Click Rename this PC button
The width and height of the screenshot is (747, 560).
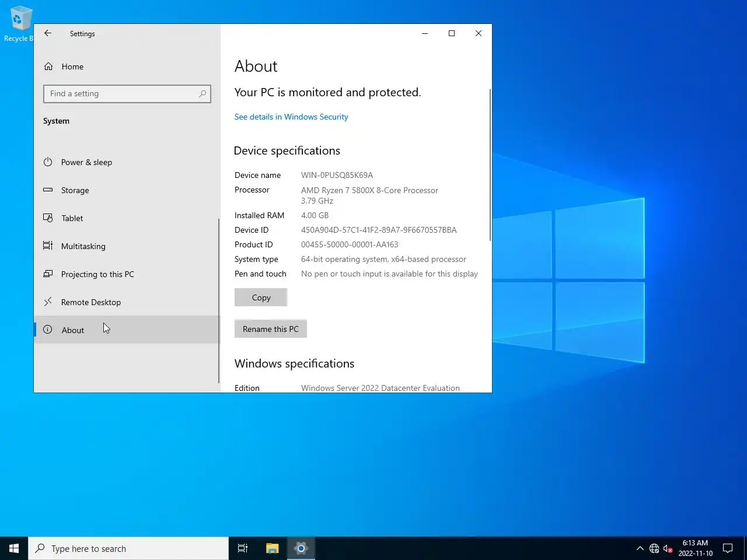(271, 329)
